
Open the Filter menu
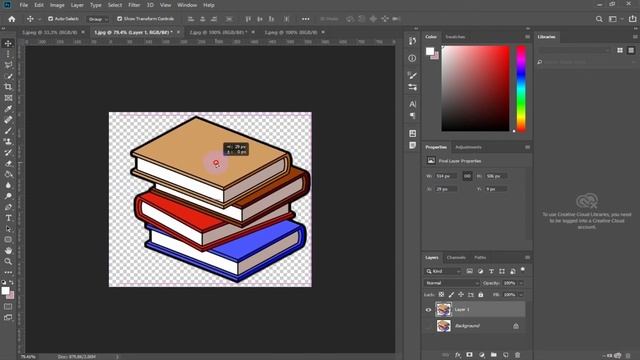tap(134, 5)
